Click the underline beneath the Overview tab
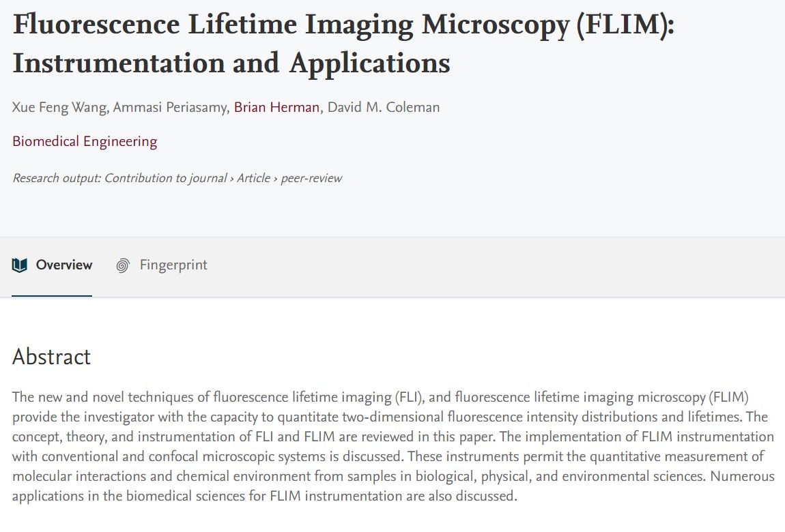The height and width of the screenshot is (532, 785). click(52, 296)
